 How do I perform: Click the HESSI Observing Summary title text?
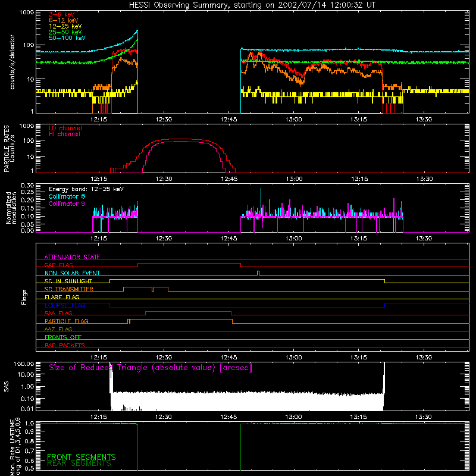pyautogui.click(x=252, y=5)
